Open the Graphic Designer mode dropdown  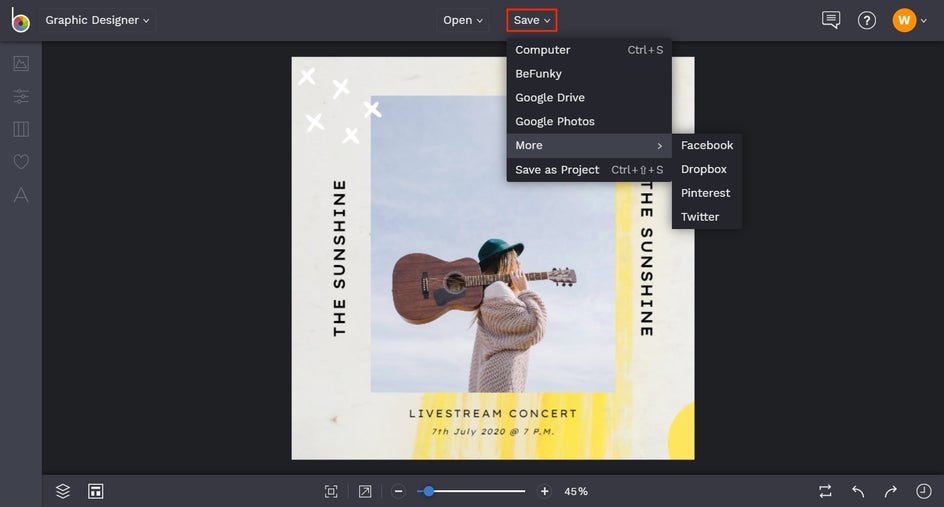[98, 20]
